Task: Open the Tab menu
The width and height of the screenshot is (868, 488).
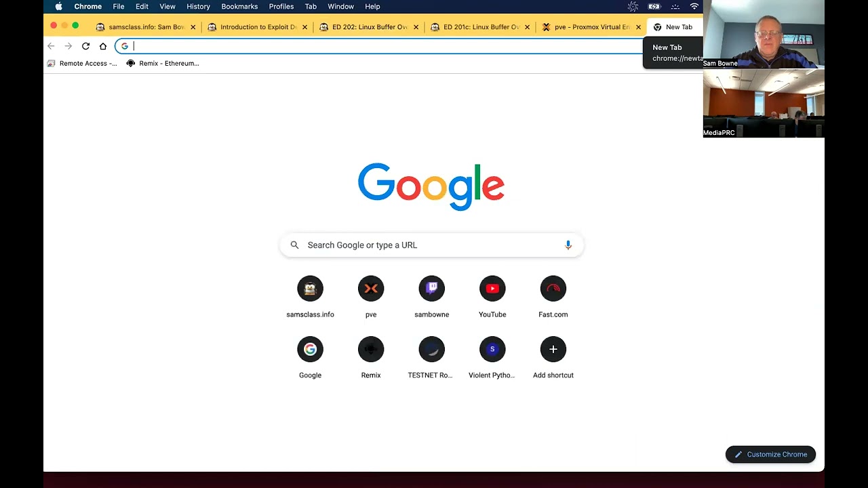Action: click(x=311, y=6)
